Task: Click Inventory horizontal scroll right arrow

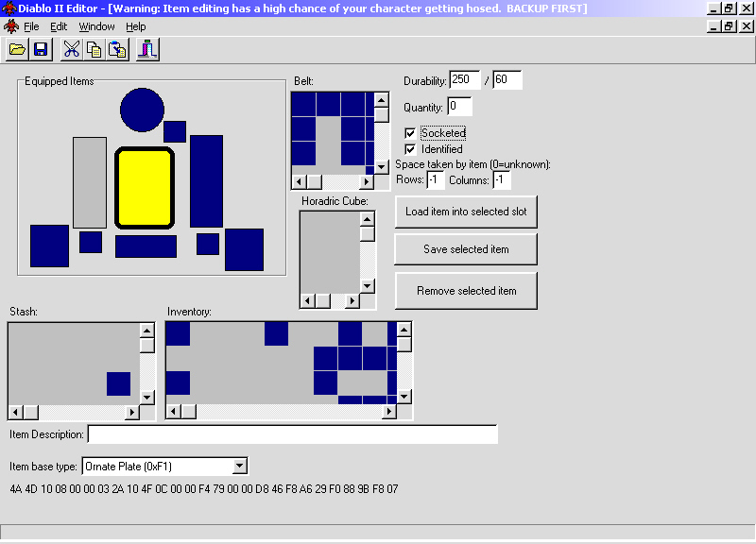Action: [389, 412]
